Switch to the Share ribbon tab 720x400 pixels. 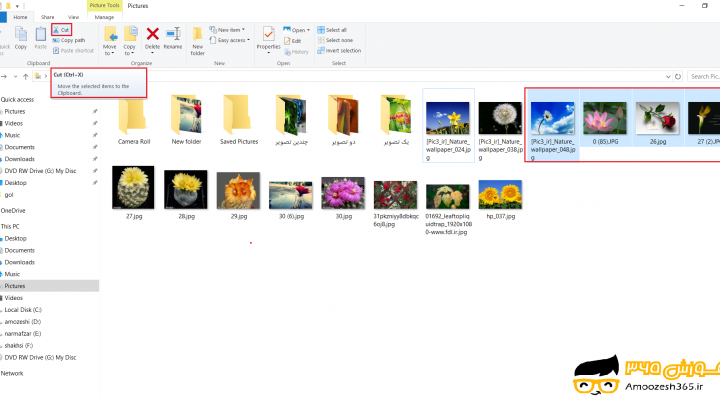pyautogui.click(x=47, y=17)
